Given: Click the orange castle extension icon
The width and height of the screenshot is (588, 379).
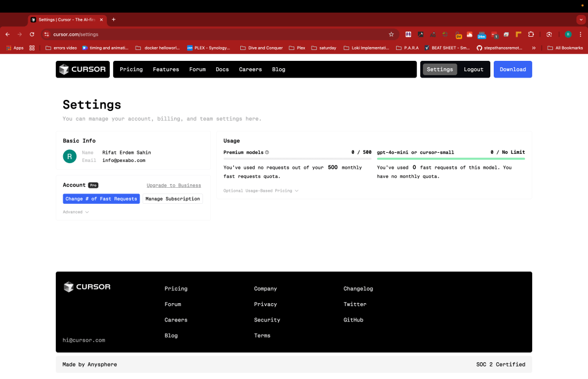Looking at the screenshot, I should tap(470, 34).
